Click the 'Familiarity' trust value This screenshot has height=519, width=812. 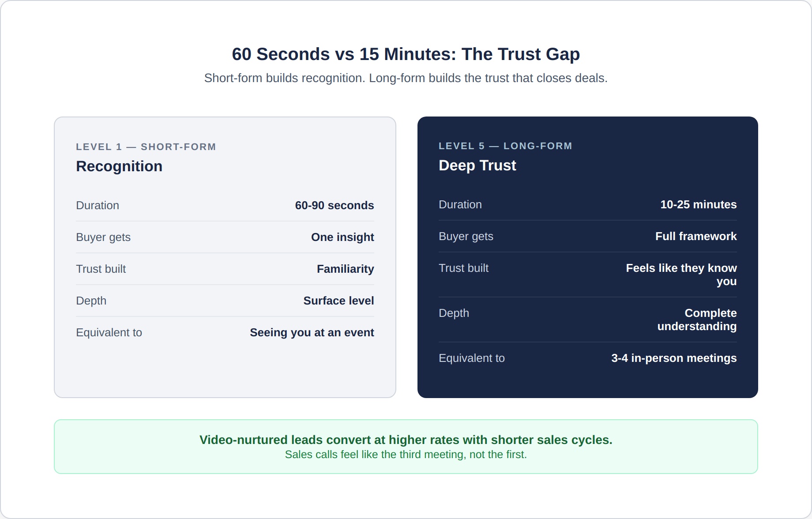pos(345,269)
